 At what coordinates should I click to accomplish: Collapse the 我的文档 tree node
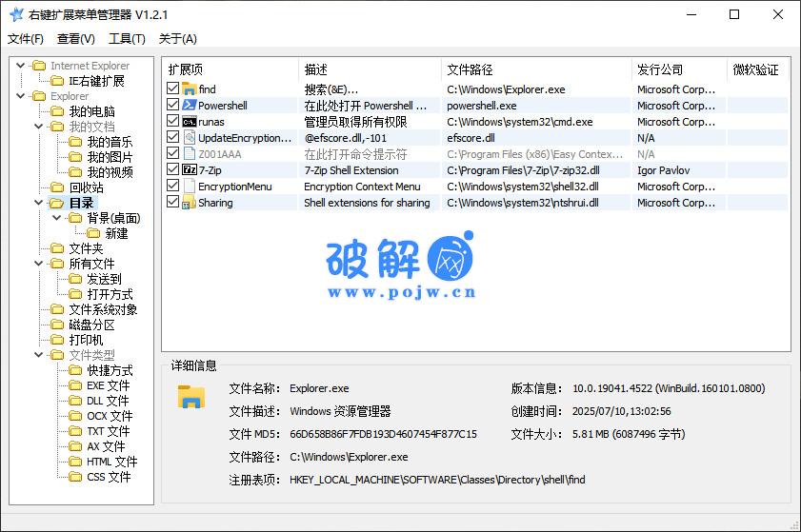click(39, 127)
